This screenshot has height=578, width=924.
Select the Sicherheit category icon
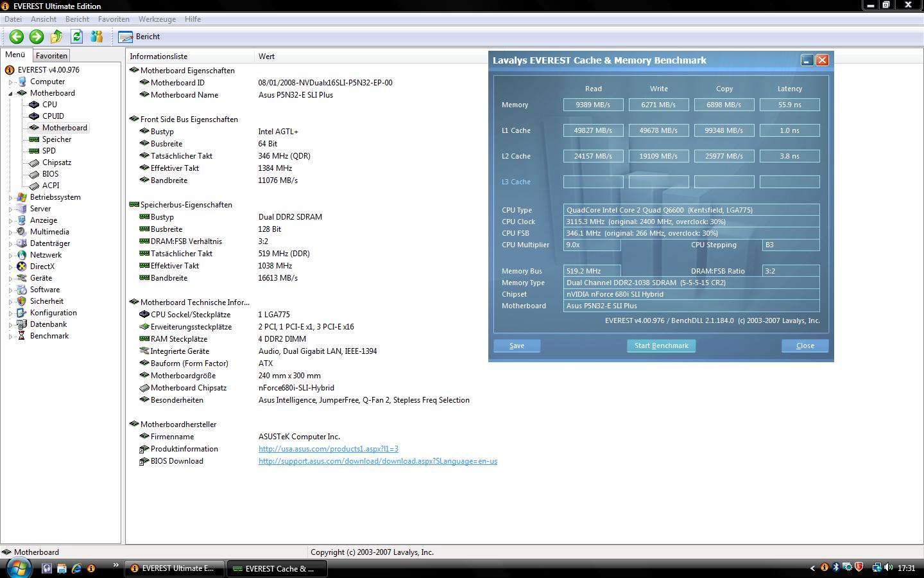tap(22, 301)
